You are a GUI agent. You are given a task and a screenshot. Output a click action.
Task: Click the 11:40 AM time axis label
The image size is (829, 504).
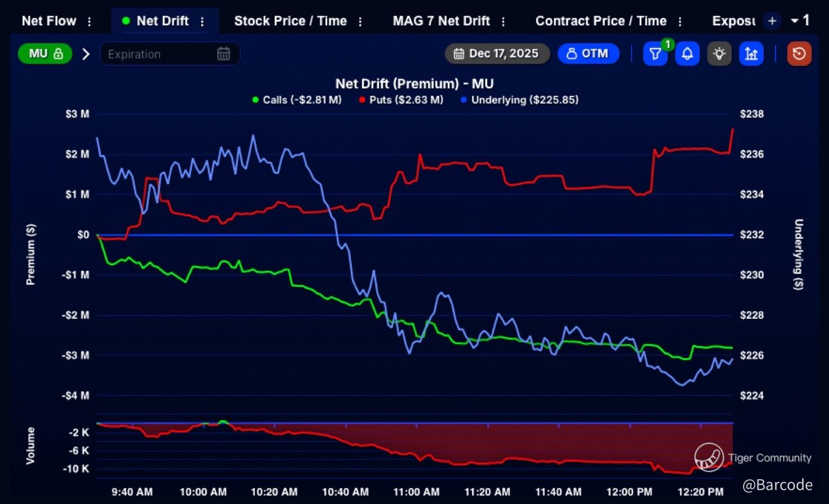(x=558, y=492)
